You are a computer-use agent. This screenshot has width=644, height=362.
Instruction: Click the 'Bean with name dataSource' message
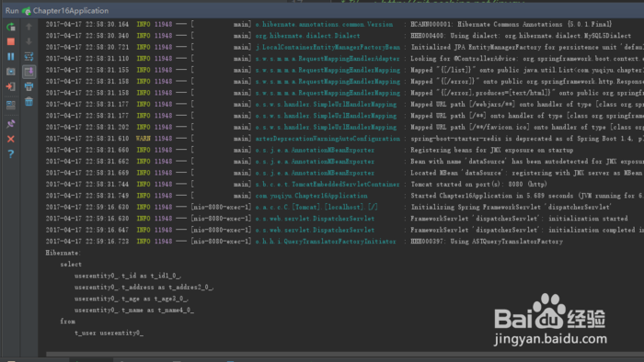527,162
